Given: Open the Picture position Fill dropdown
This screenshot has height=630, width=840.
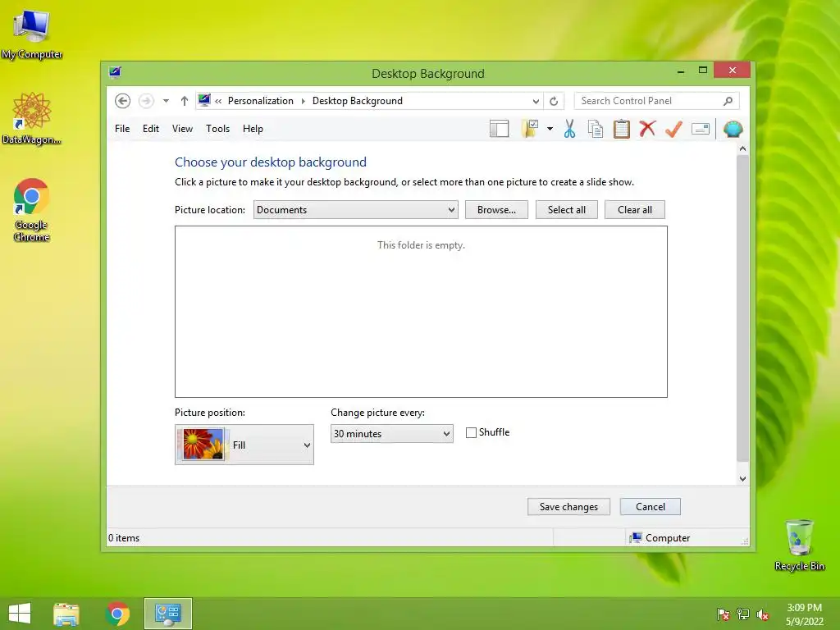Looking at the screenshot, I should (x=244, y=445).
